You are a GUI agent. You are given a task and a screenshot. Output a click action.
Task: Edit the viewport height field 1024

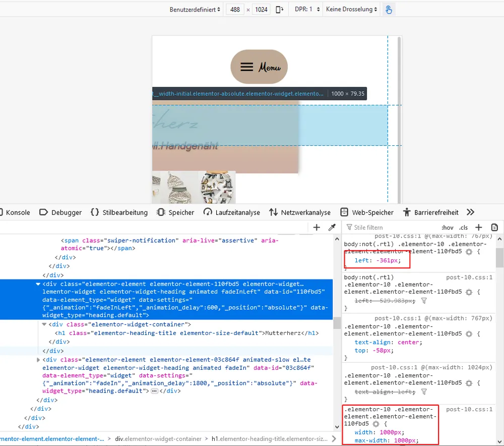pyautogui.click(x=261, y=9)
